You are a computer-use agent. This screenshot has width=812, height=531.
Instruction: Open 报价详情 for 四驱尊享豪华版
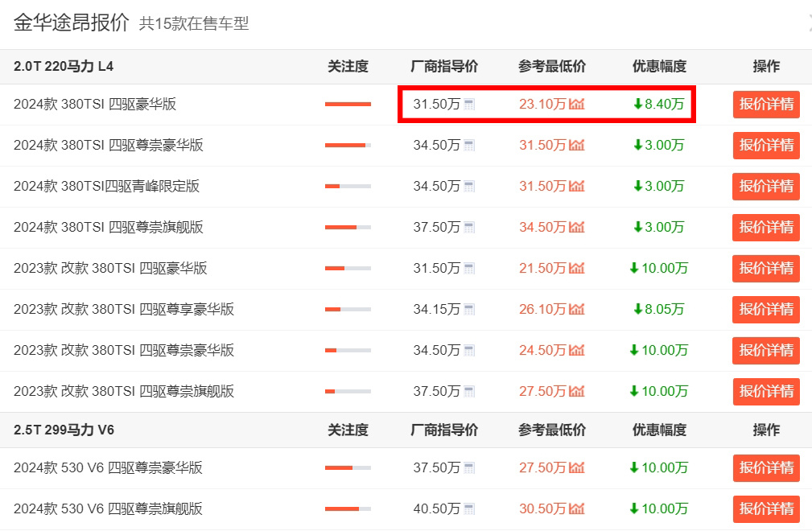pyautogui.click(x=766, y=310)
